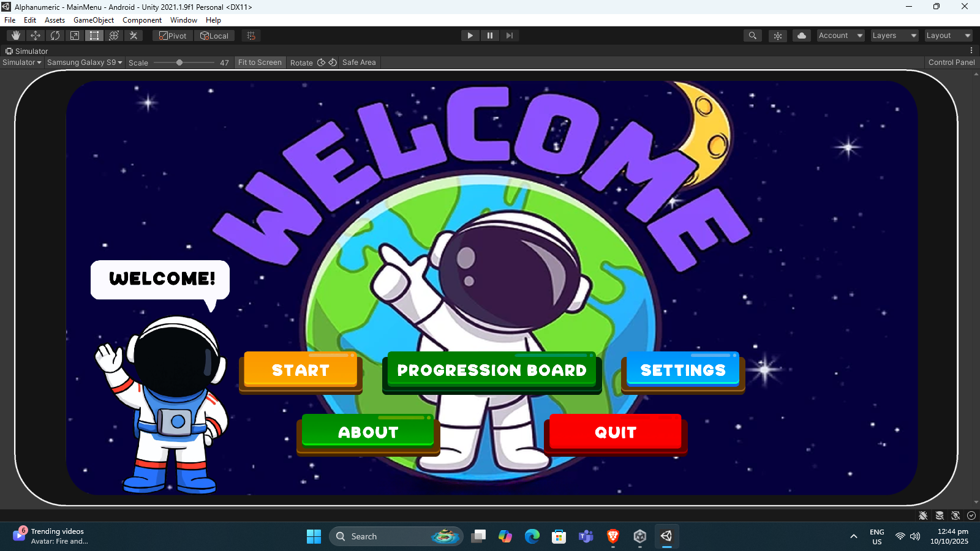Select the Hand view tool
This screenshot has width=980, height=551.
(16, 36)
